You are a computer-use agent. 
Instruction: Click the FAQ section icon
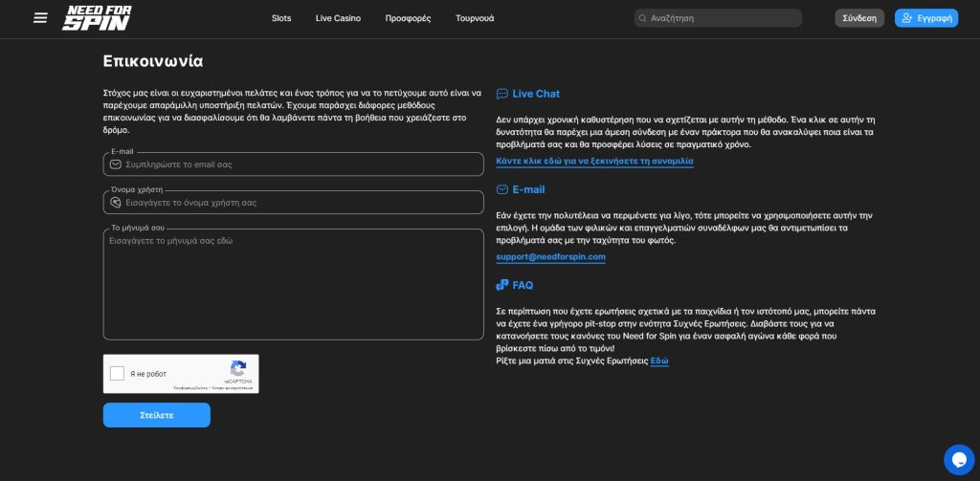pos(502,285)
